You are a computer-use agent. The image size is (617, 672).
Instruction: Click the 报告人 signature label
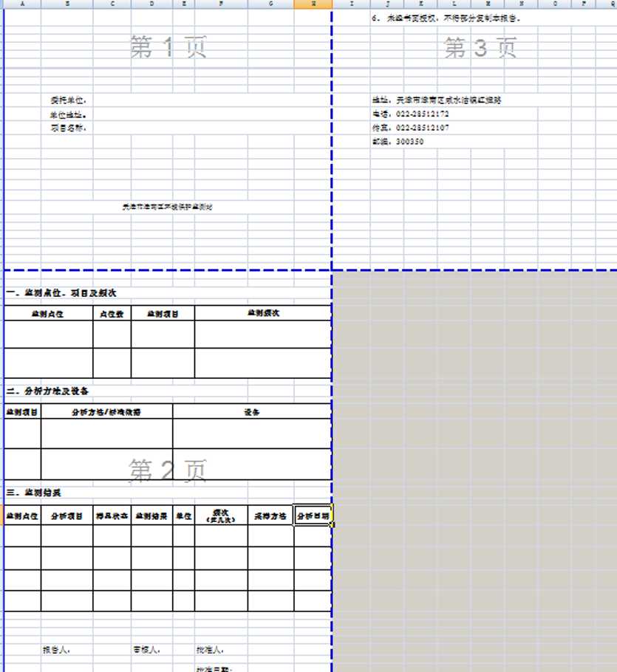56,650
